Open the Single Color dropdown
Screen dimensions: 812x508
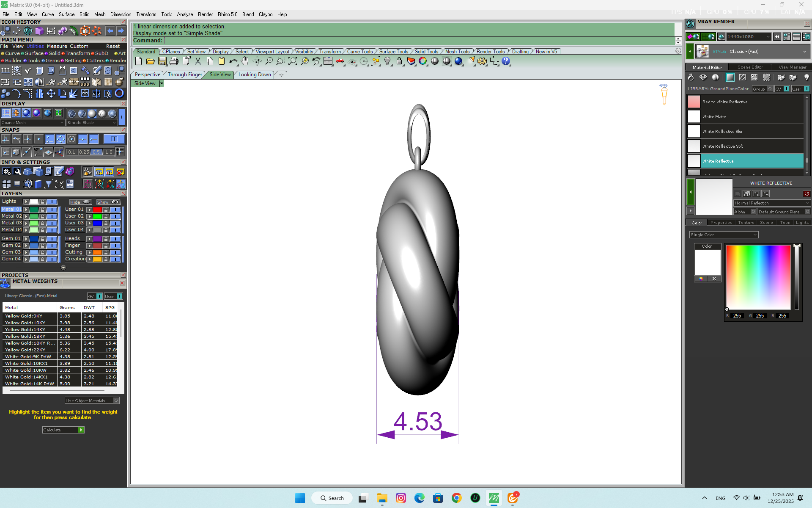pos(723,235)
